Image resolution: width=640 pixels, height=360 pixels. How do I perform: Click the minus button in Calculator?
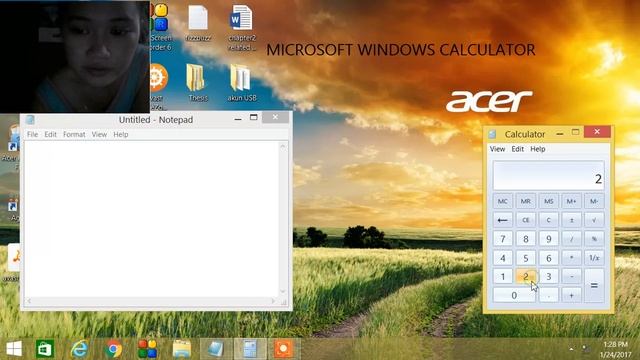[x=571, y=276]
